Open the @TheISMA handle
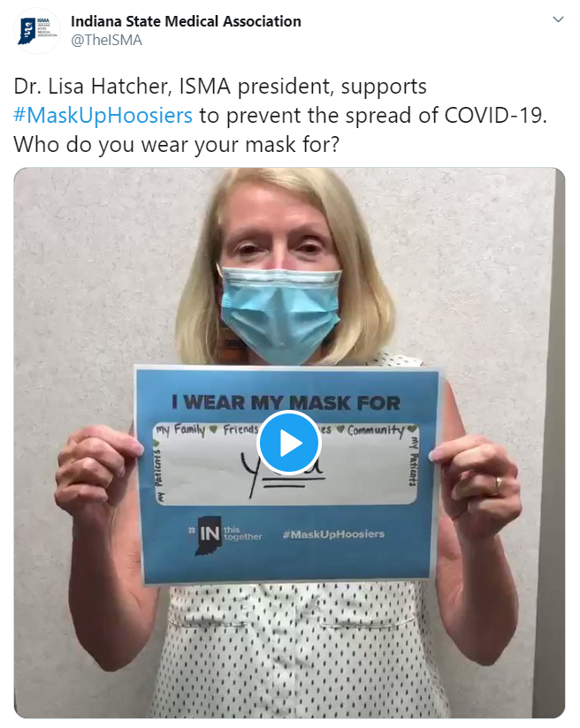Image resolution: width=580 pixels, height=728 pixels. point(106,41)
